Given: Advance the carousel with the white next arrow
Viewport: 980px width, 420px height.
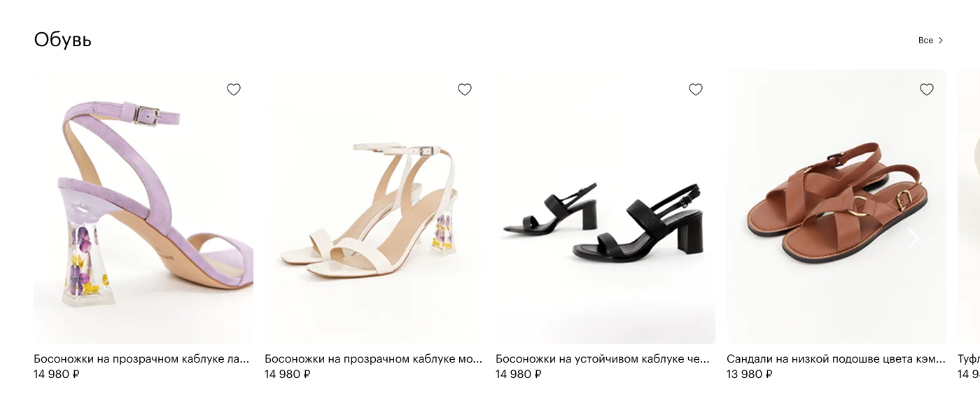Looking at the screenshot, I should click(913, 239).
